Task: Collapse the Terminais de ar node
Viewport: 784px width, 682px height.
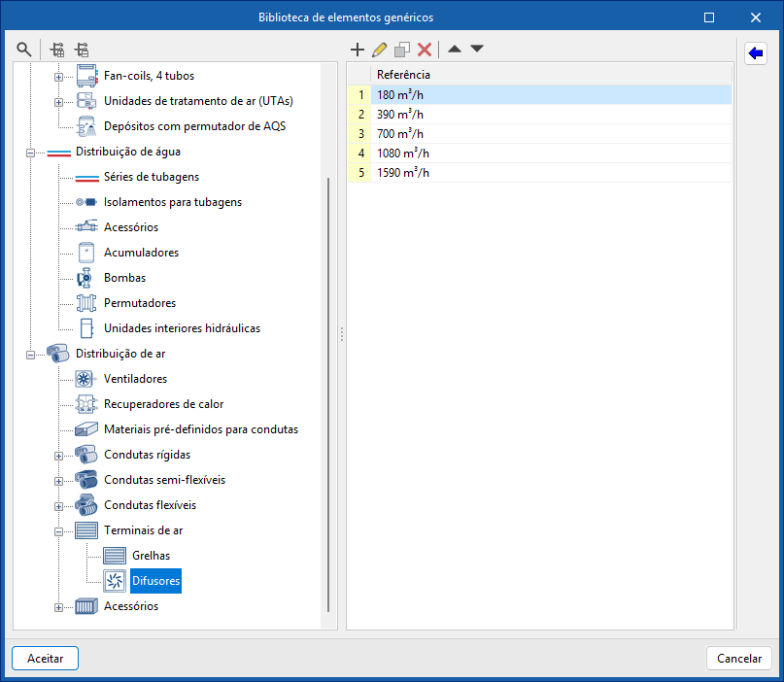Action: tap(58, 531)
